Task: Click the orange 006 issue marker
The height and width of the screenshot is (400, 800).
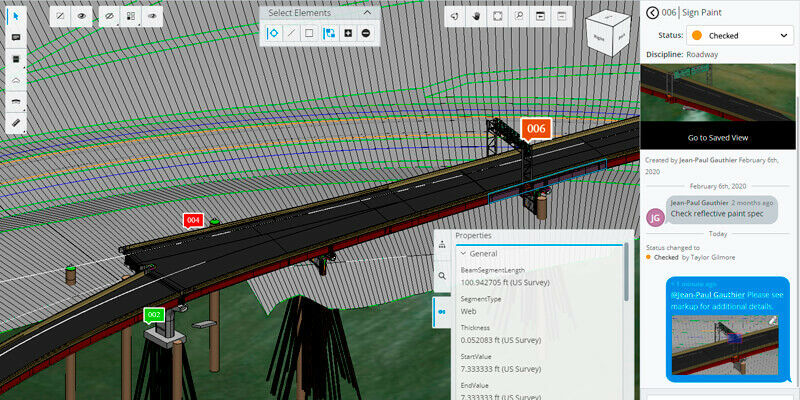Action: (x=536, y=129)
